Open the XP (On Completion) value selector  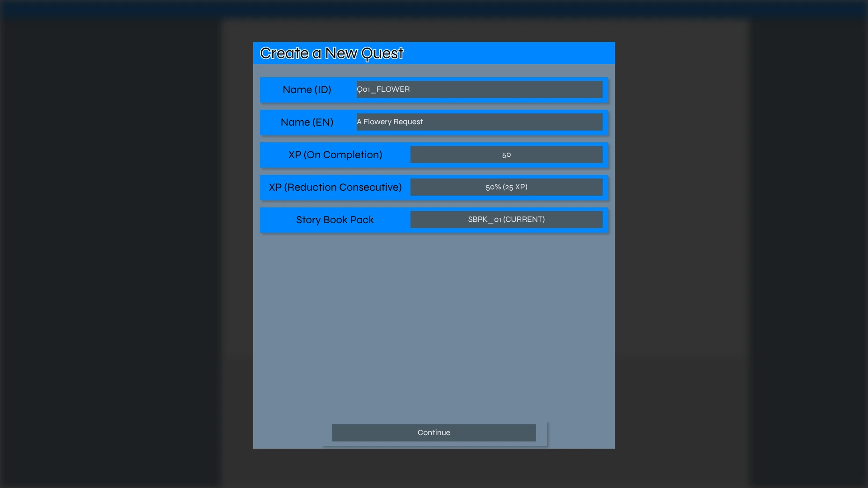point(507,154)
